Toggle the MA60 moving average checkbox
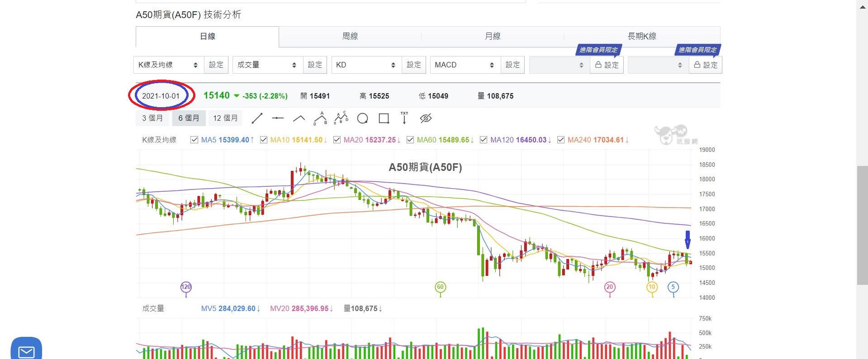Screen dimensions: 868x359 (410, 140)
